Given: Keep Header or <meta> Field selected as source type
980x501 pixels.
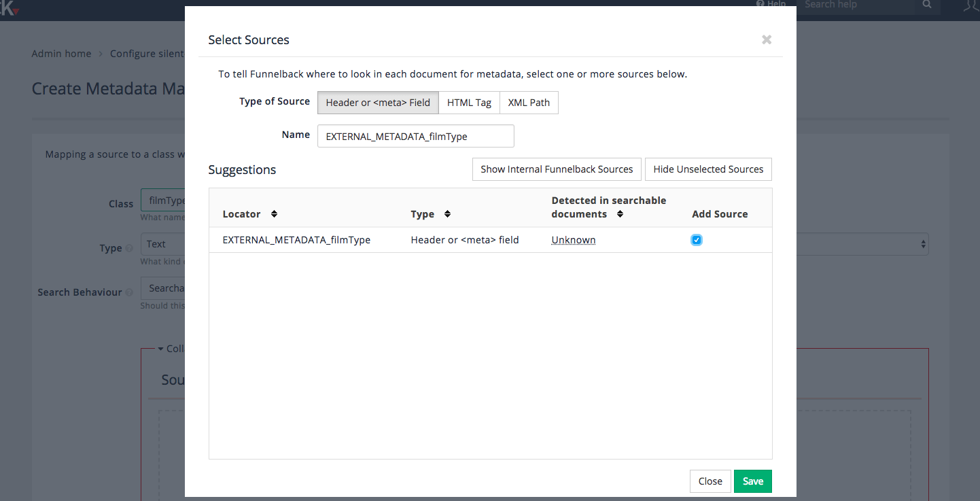Looking at the screenshot, I should [378, 103].
